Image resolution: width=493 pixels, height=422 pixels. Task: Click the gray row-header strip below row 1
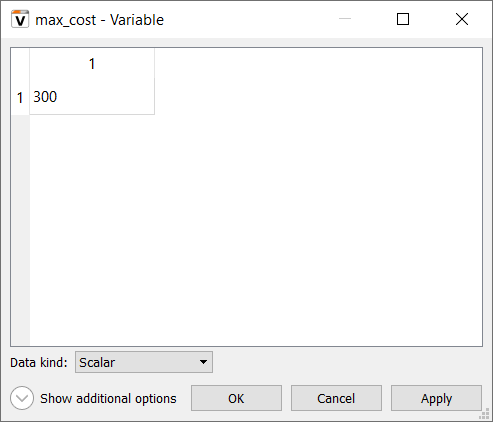pos(20,230)
